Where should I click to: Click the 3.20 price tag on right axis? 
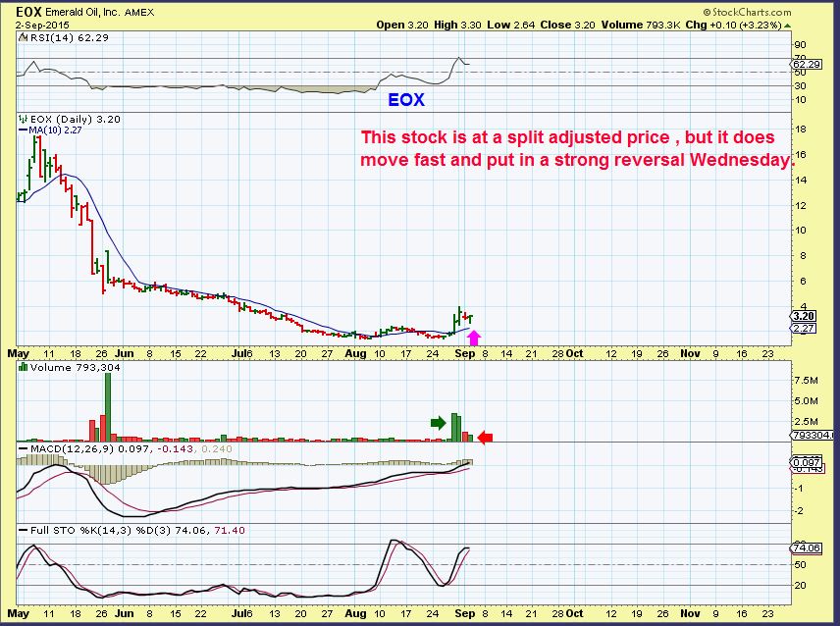(x=803, y=316)
